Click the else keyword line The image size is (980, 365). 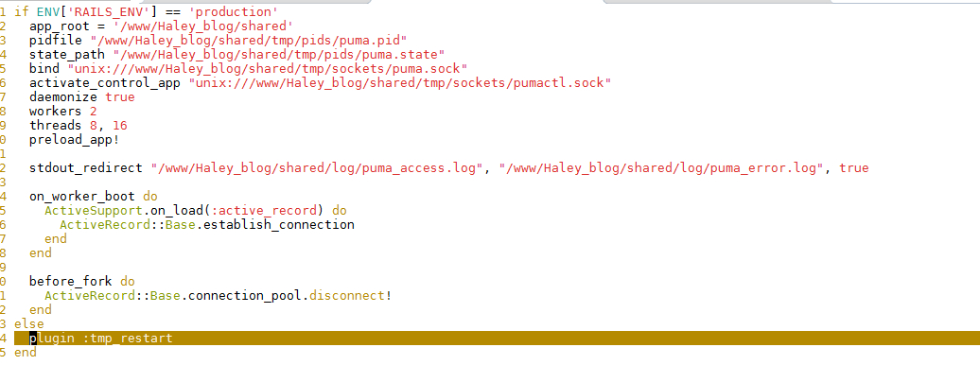(x=28, y=323)
